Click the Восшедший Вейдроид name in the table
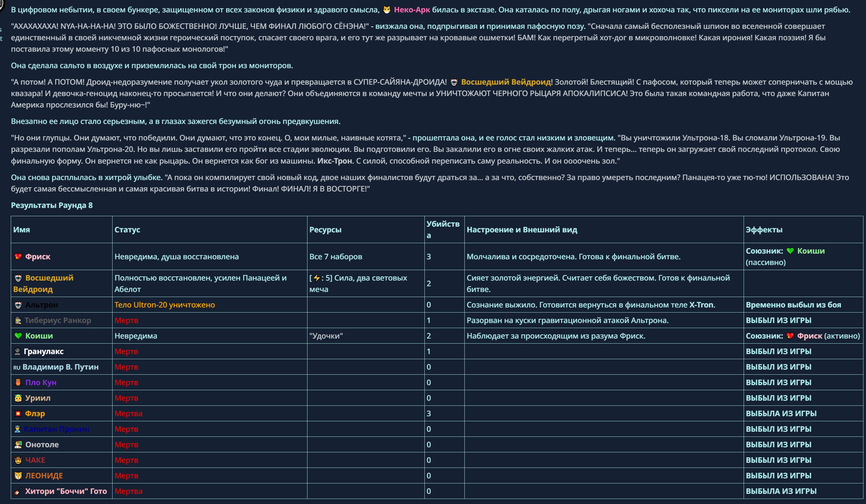Screen dimensions: 866x504 coord(43,284)
